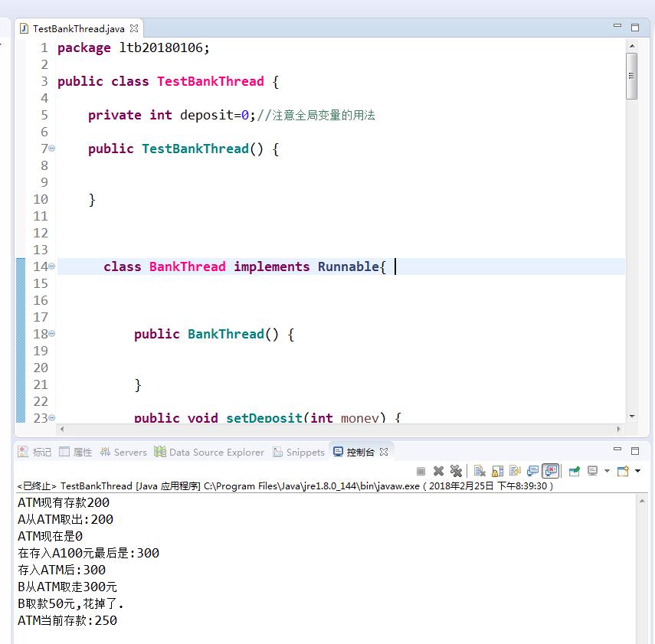
Task: Collapse the code fold at line 14
Action: (x=52, y=266)
